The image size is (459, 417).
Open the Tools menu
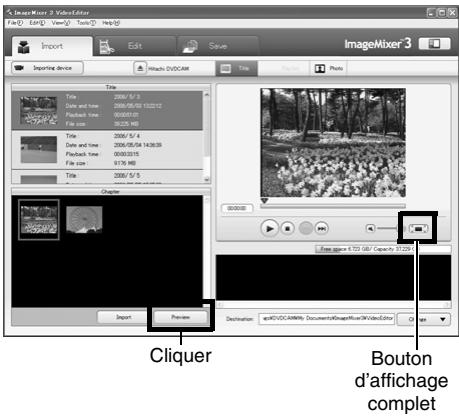pyautogui.click(x=86, y=23)
